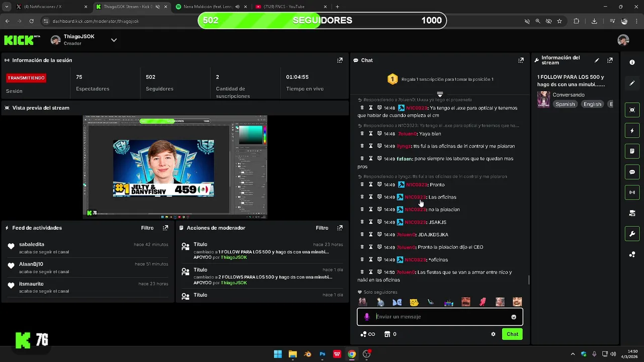This screenshot has width=644, height=362.
Task: Expand the ThiagoJSOK channel chevron dropdown
Action: pyautogui.click(x=114, y=40)
